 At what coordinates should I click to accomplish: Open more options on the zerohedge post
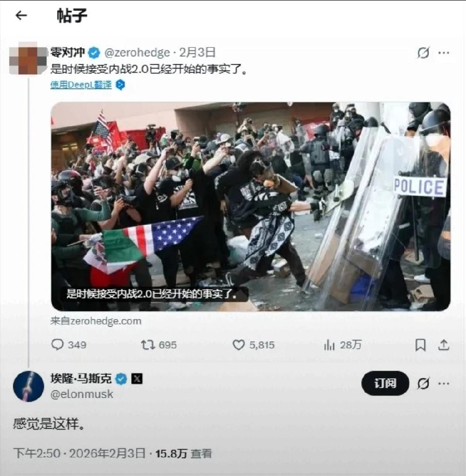coord(443,53)
